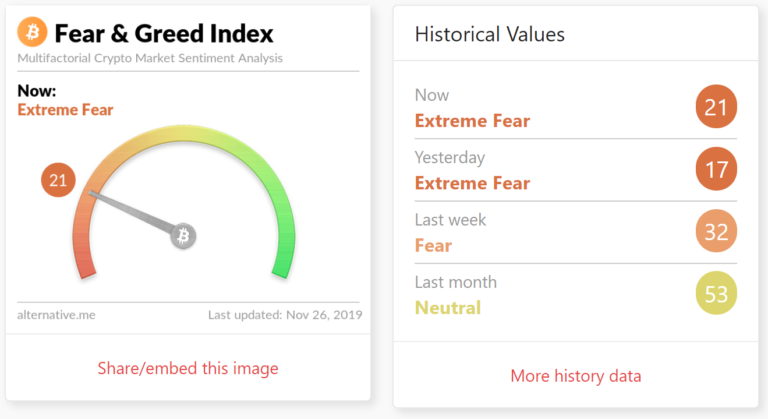Open Share/embed this image link

188,368
